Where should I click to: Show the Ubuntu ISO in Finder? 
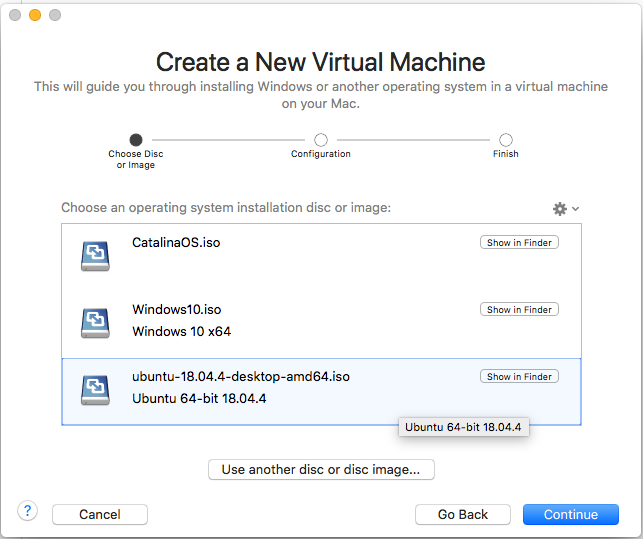(519, 377)
